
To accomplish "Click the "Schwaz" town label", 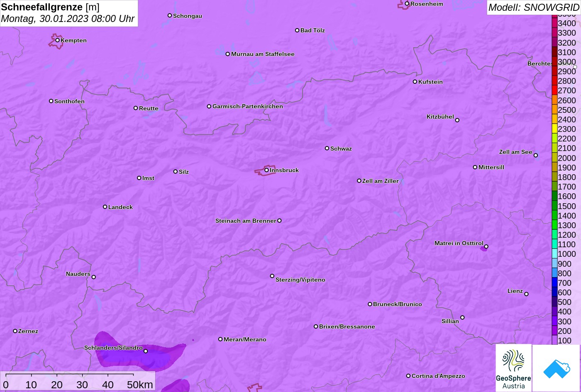I will (341, 149).
